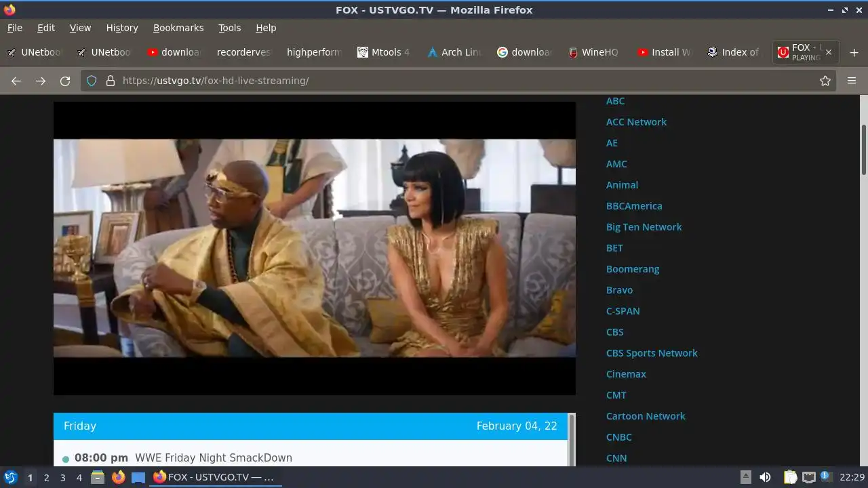The height and width of the screenshot is (488, 868).
Task: Switch to the highperform tab
Action: [315, 52]
